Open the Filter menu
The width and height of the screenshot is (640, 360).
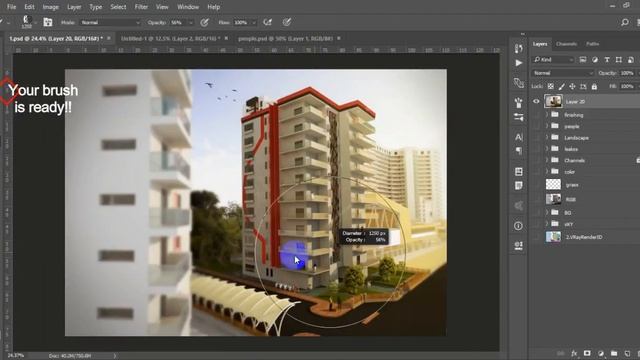[141, 7]
